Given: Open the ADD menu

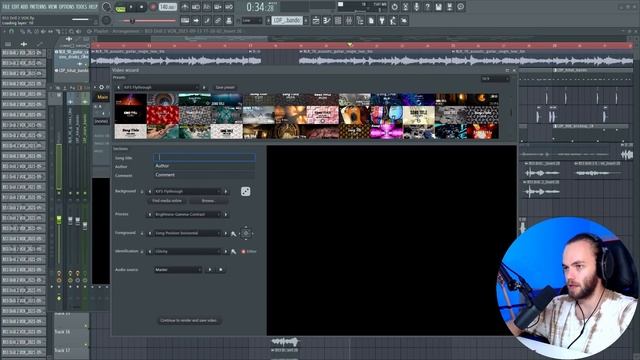Looking at the screenshot, I should coord(24,7).
